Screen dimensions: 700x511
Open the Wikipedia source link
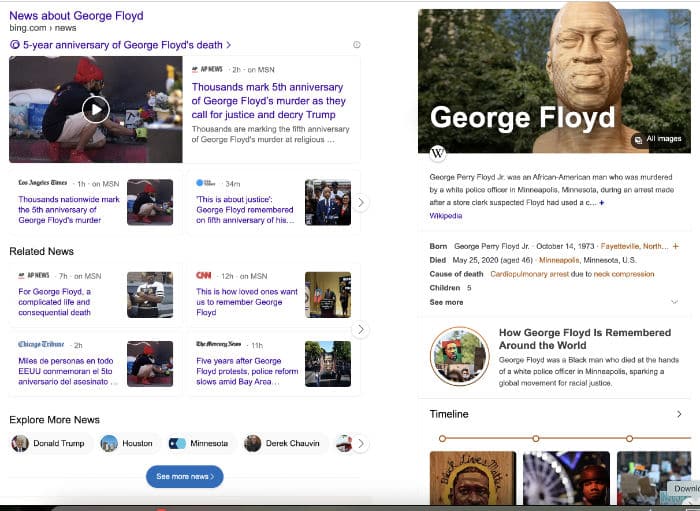click(x=446, y=216)
